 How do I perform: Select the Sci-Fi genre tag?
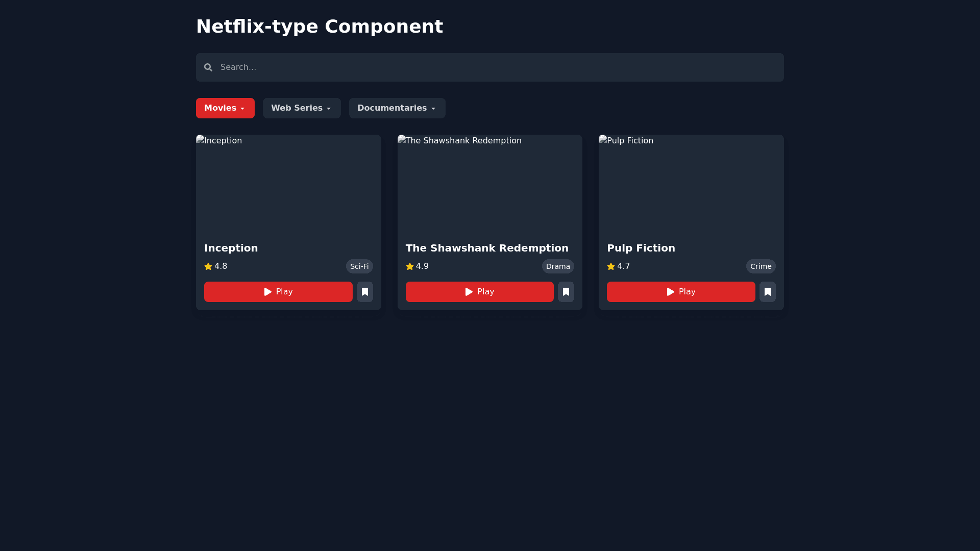[359, 266]
